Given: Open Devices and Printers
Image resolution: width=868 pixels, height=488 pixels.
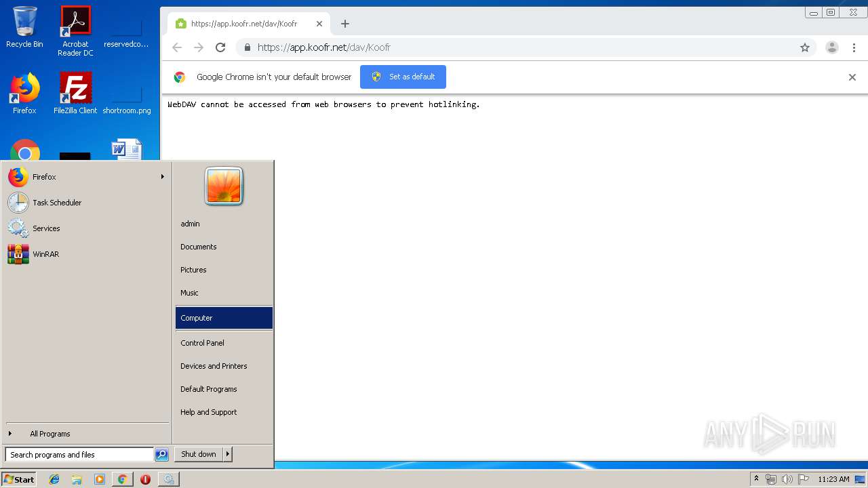Looking at the screenshot, I should coord(224,366).
